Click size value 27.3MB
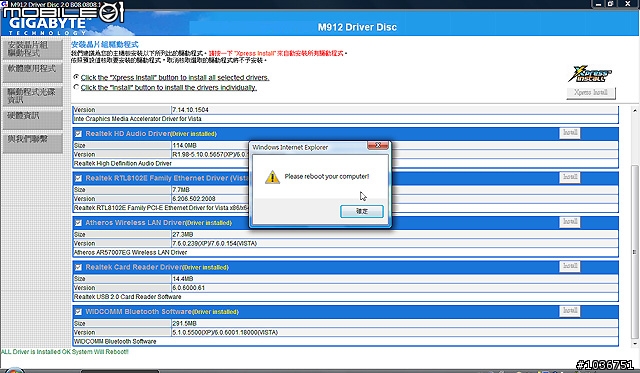Image resolution: width=640 pixels, height=373 pixels. [x=182, y=235]
